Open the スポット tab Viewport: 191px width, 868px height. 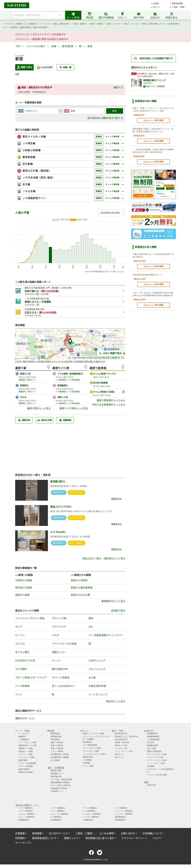pyautogui.click(x=122, y=15)
